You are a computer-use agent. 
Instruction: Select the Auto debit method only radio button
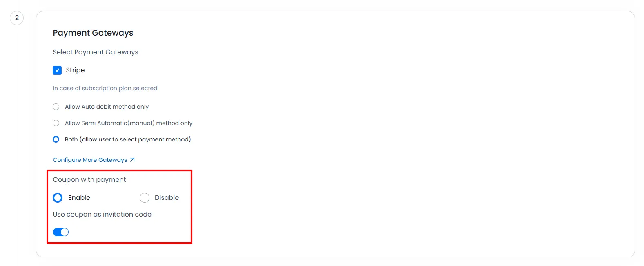[56, 107]
